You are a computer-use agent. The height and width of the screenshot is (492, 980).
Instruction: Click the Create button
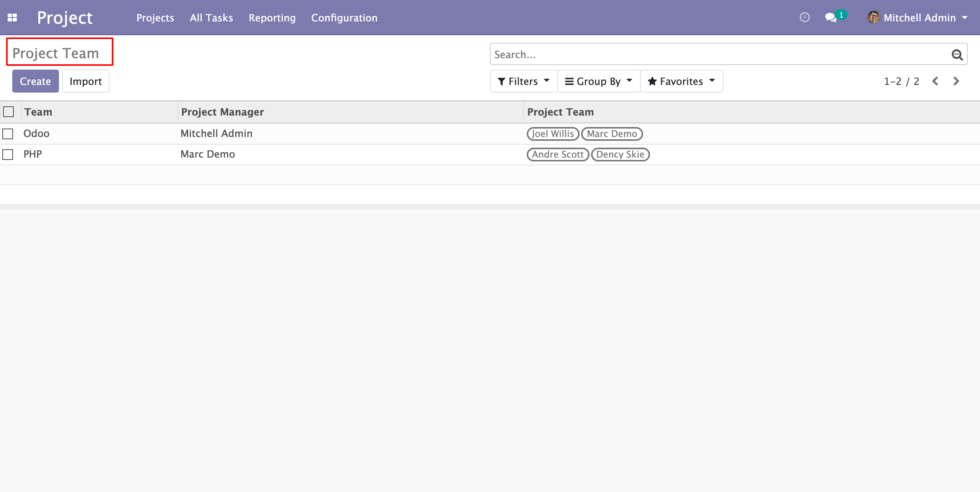tap(35, 81)
